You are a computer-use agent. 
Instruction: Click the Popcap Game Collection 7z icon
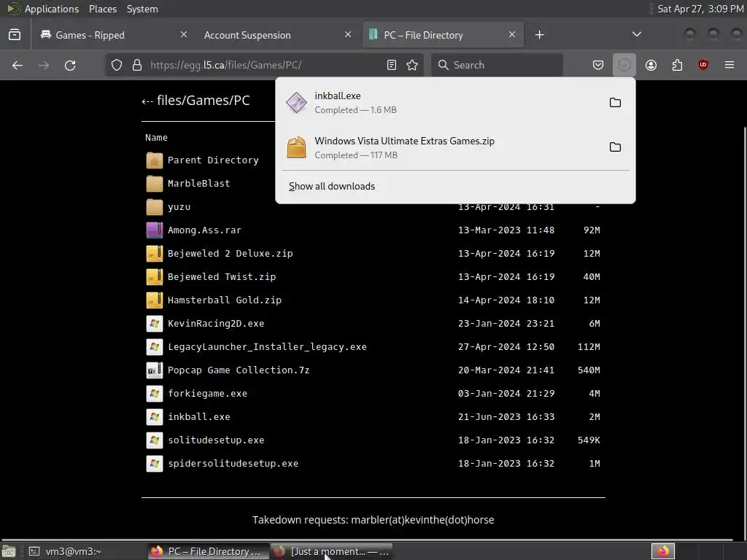[155, 370]
